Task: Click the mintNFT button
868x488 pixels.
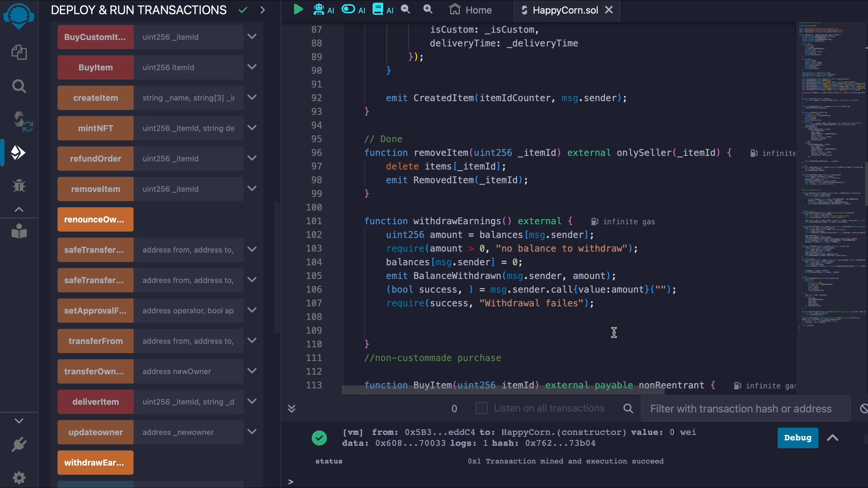Action: (x=95, y=128)
